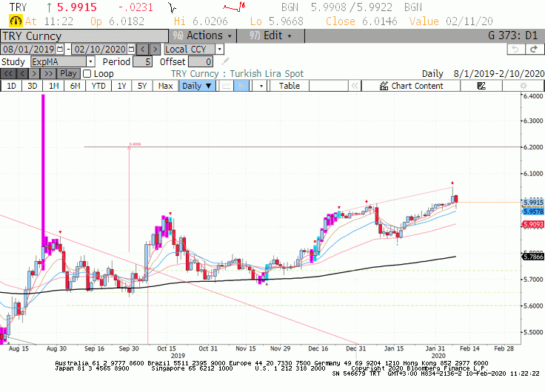Click the TRY Curncy security field
Viewport: 545px width, 392px height.
84,36
